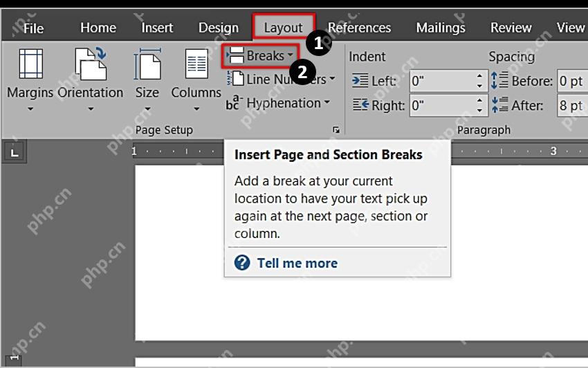Click the Spacing Before icon
The height and width of the screenshot is (368, 588).
[499, 80]
